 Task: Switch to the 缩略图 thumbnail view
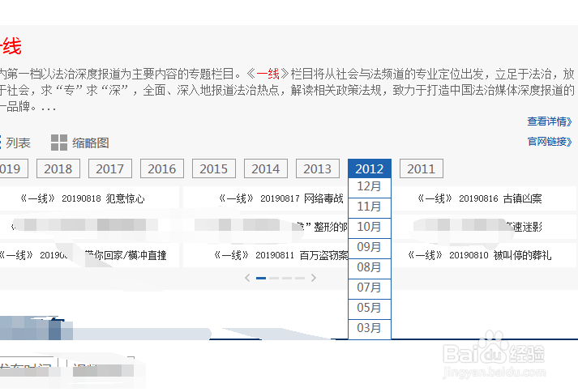click(x=80, y=143)
